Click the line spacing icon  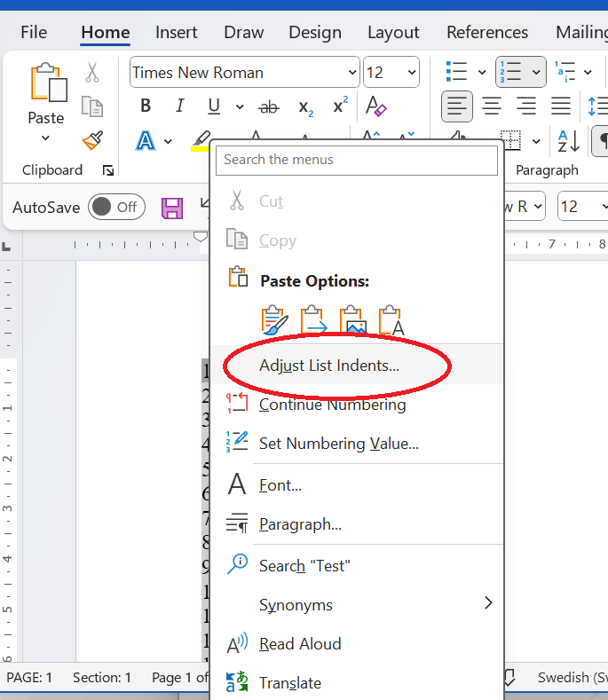597,106
